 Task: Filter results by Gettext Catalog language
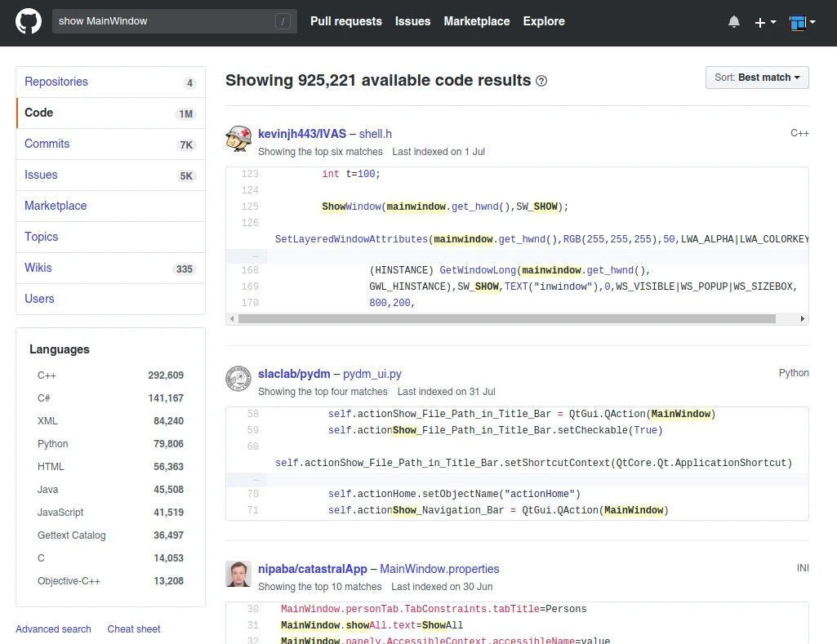(110, 535)
